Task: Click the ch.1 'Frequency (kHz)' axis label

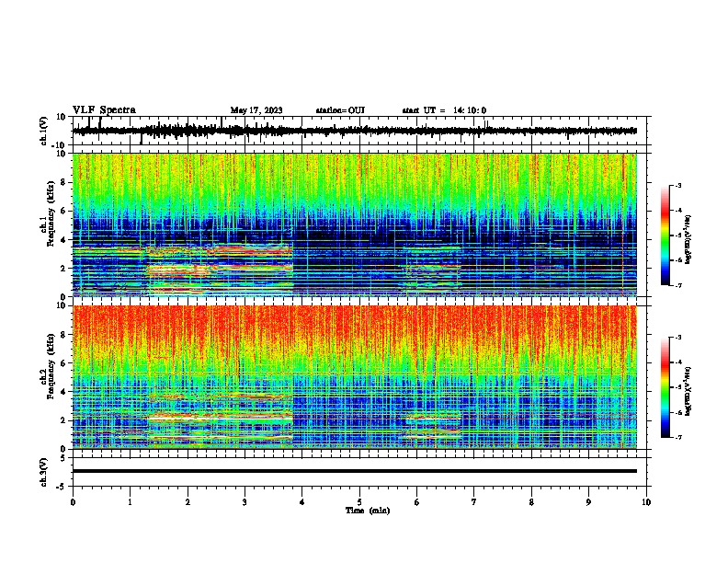Action: [51, 214]
